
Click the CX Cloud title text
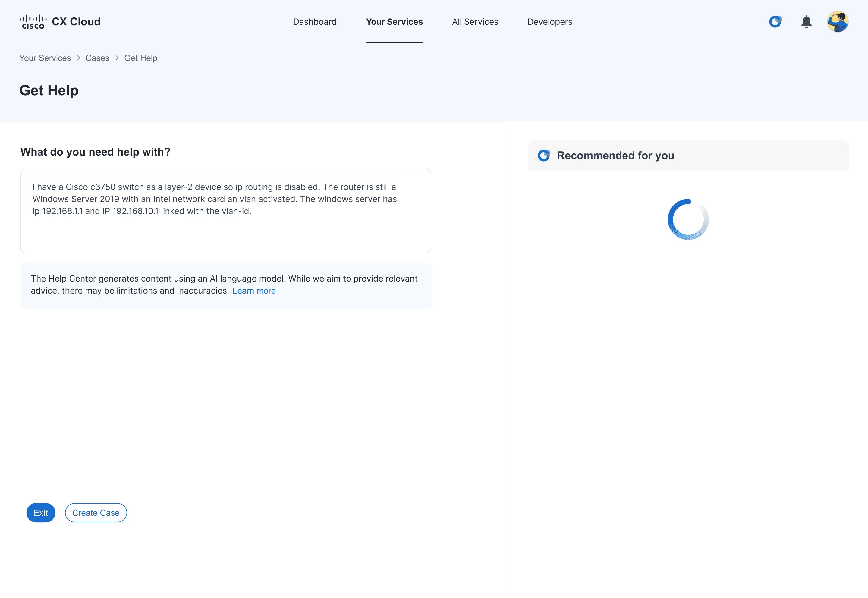[x=76, y=22]
